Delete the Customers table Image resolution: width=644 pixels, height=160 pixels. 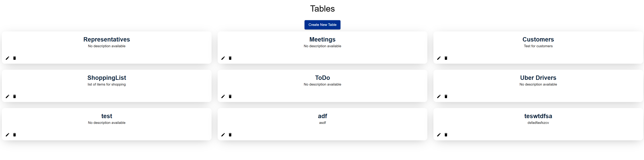click(446, 58)
